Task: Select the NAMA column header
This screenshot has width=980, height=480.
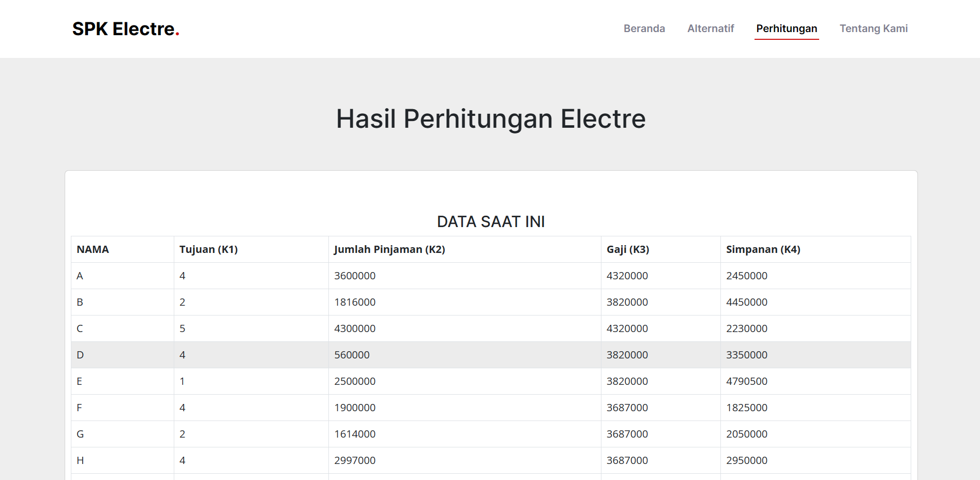Action: [93, 249]
